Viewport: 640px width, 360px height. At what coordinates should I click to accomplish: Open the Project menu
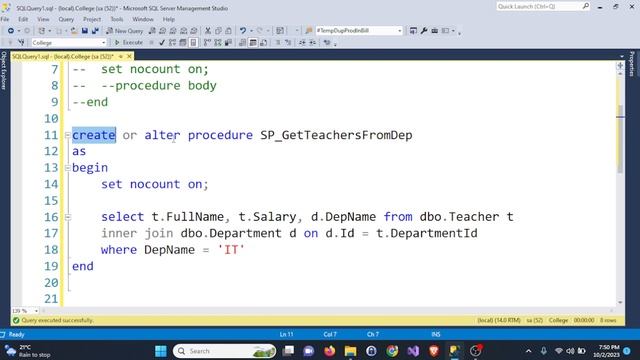click(92, 19)
